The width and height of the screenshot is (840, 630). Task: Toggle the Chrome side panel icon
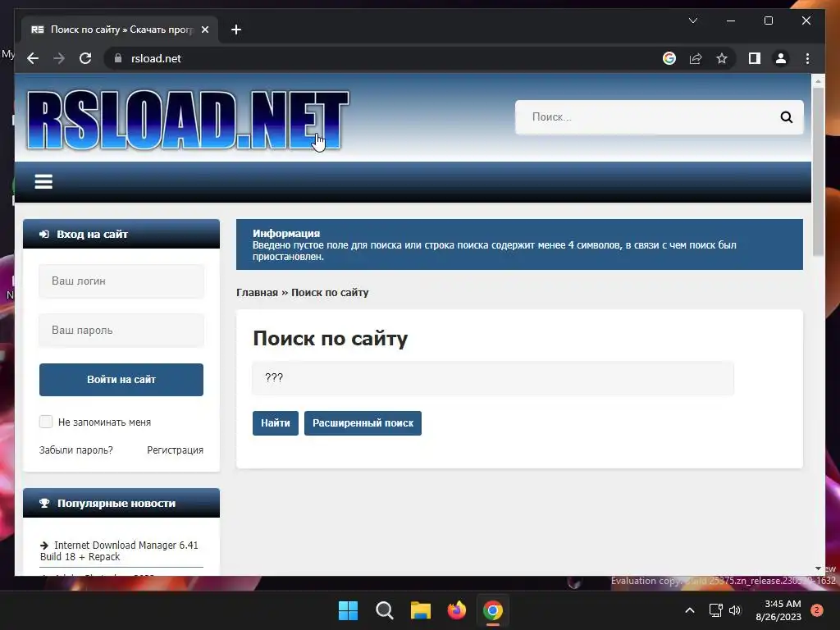click(x=755, y=58)
